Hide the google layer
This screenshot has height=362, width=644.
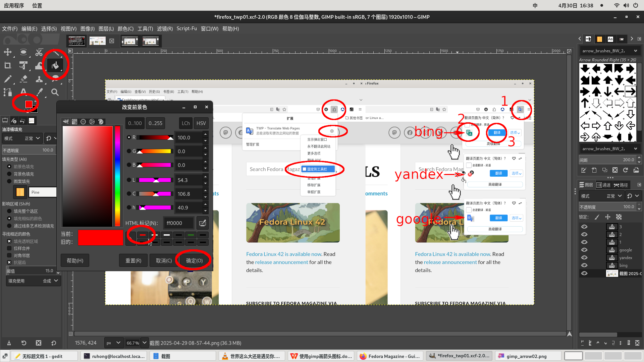[x=584, y=250]
